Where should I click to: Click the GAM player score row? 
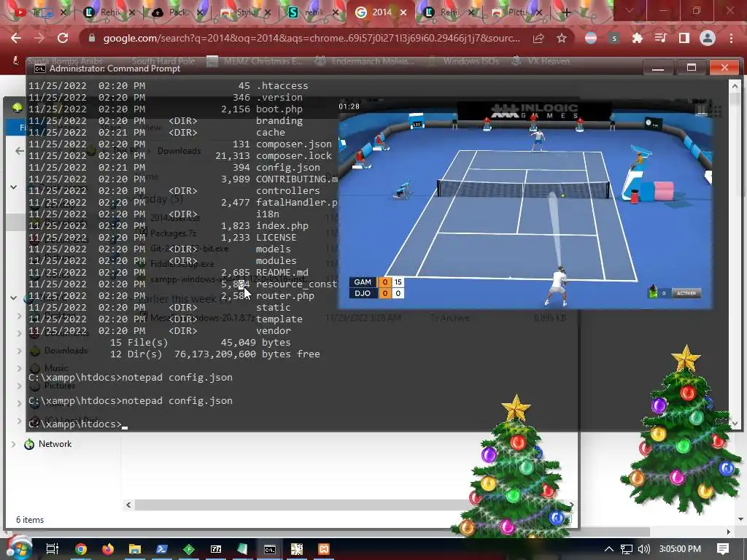pyautogui.click(x=377, y=282)
